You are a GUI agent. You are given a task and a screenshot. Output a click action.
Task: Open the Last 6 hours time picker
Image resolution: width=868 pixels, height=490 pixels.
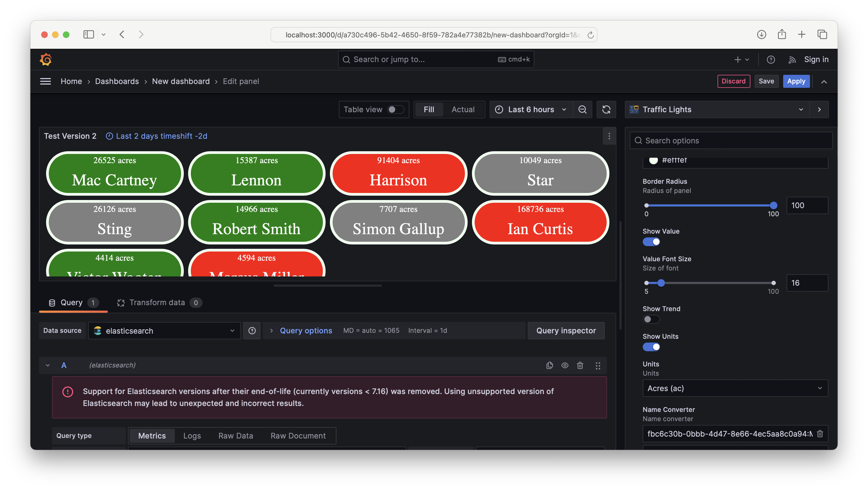point(531,109)
